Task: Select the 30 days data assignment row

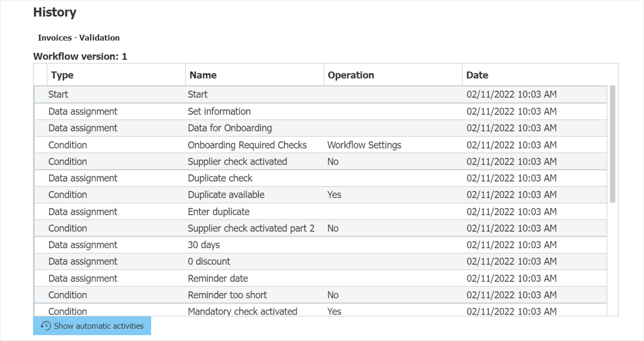Action: coord(213,245)
